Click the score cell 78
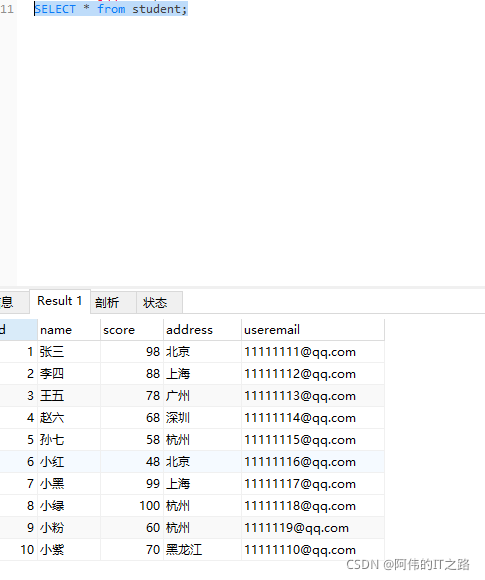485x580 pixels. tap(132, 396)
